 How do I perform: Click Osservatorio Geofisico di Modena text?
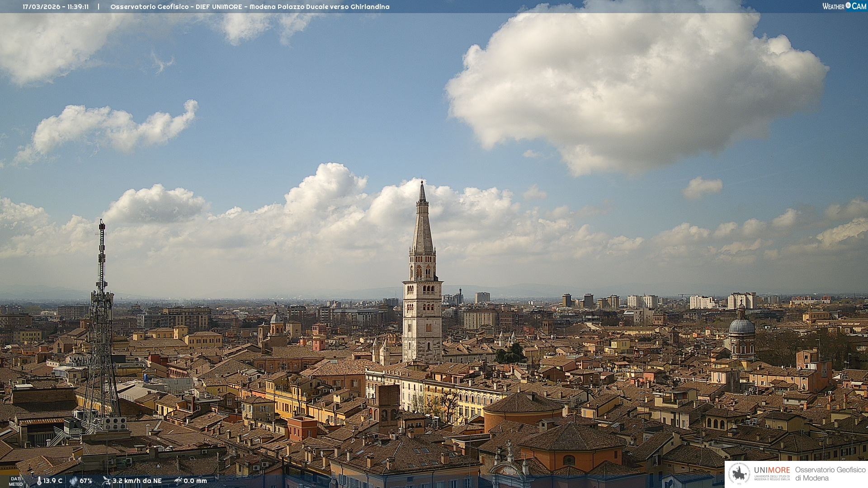point(830,474)
